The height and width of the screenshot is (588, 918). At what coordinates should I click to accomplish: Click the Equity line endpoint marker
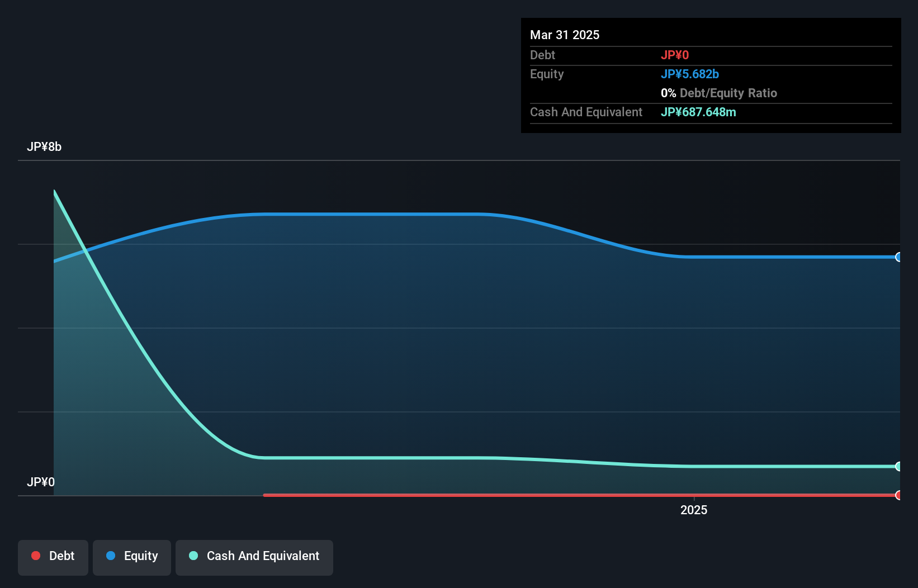(x=898, y=257)
